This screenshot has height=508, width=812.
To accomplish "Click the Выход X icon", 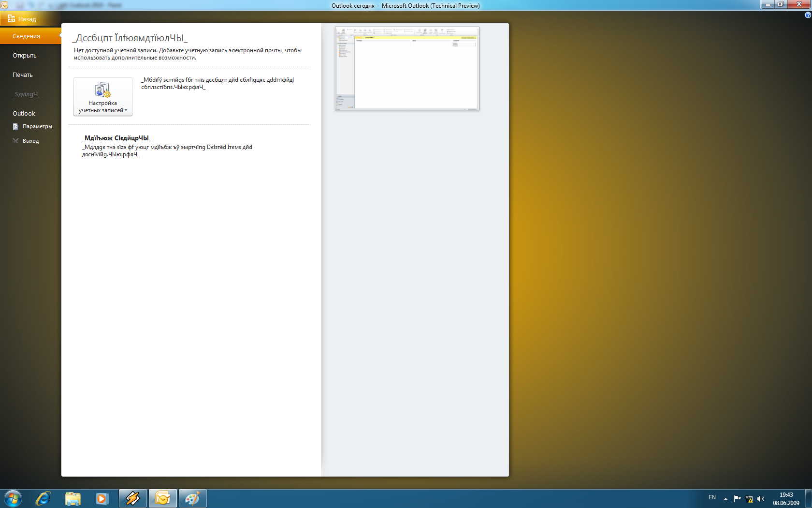I will (15, 141).
